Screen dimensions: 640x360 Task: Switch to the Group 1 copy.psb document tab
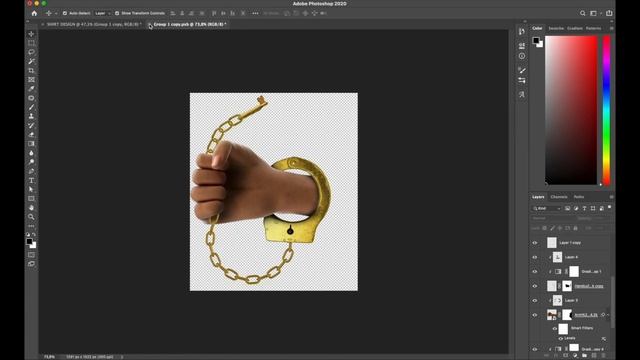click(x=190, y=24)
